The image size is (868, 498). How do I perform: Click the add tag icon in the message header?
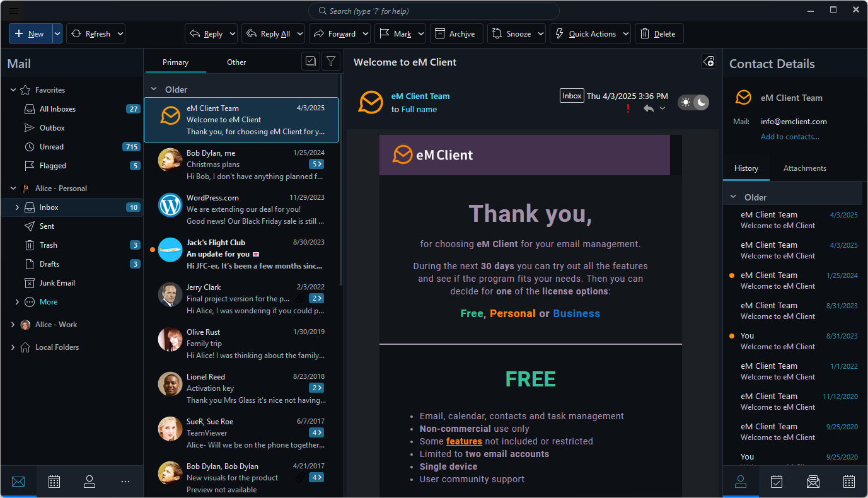tap(709, 61)
